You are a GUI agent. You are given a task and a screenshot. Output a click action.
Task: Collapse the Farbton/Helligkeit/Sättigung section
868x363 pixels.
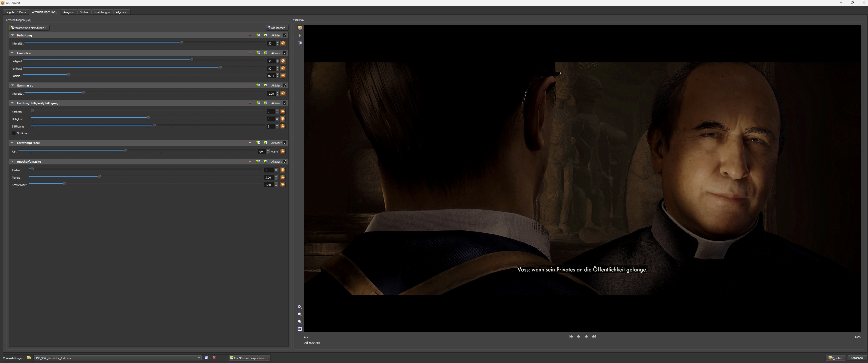coord(12,103)
